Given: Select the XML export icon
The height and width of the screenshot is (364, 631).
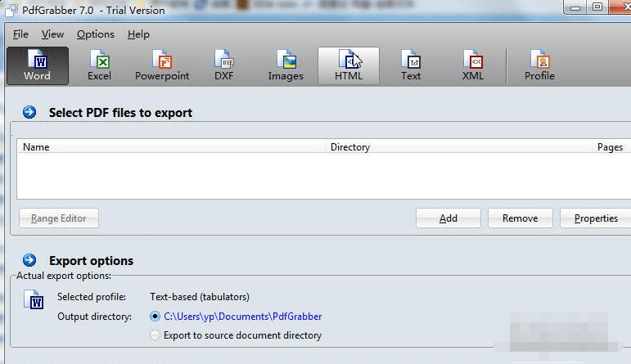Looking at the screenshot, I should pyautogui.click(x=473, y=66).
